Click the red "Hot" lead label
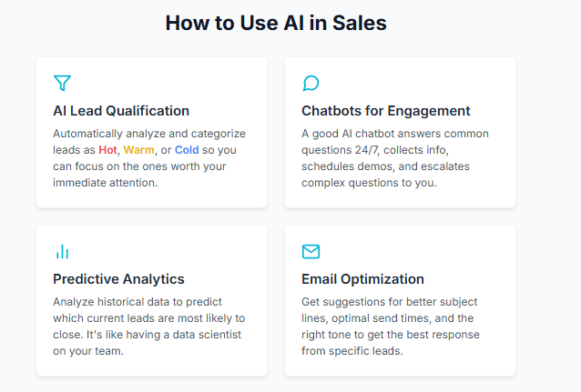Image resolution: width=581 pixels, height=392 pixels. tap(107, 150)
